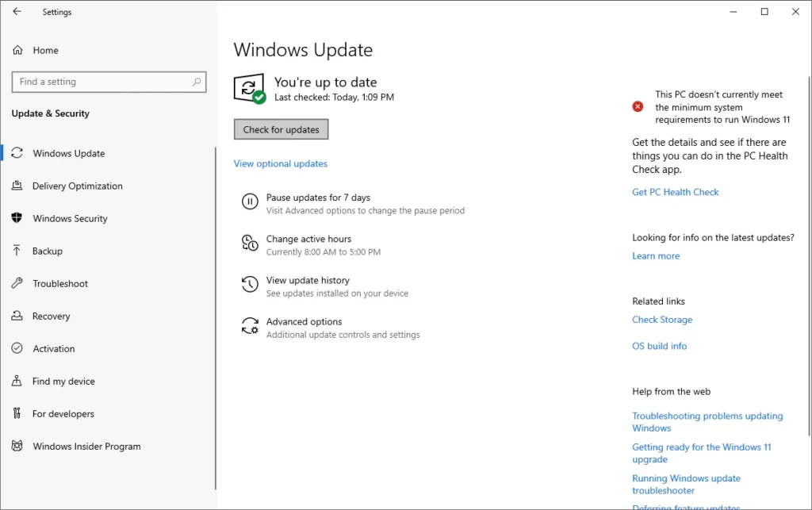
Task: Open Recovery in the sidebar
Action: (51, 316)
